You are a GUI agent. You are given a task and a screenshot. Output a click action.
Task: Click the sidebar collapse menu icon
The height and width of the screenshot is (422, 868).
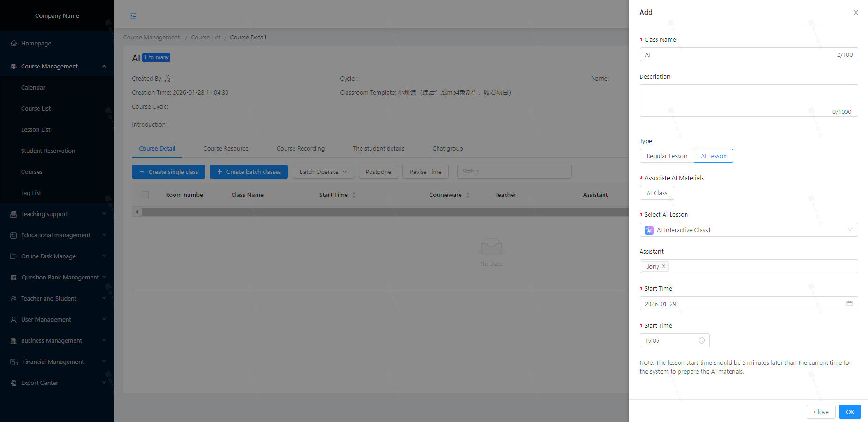point(134,16)
